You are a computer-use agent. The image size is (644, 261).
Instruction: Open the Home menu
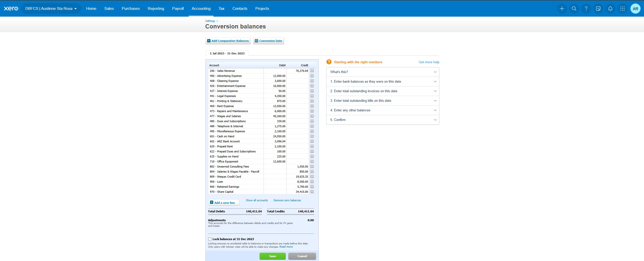click(91, 9)
